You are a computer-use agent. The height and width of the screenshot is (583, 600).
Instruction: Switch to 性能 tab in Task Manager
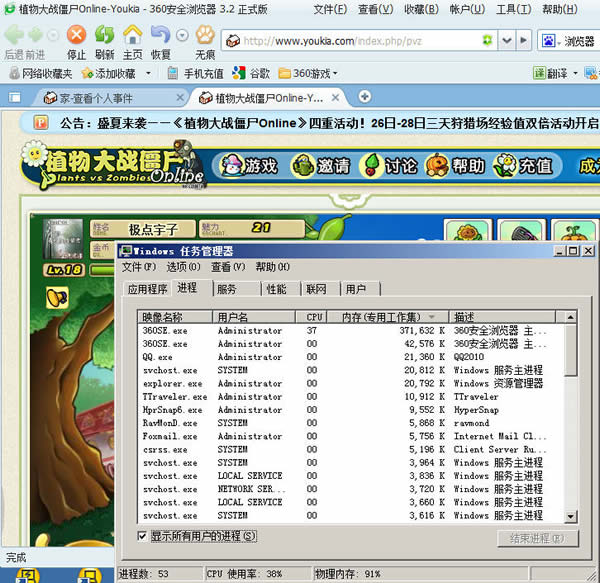(281, 289)
